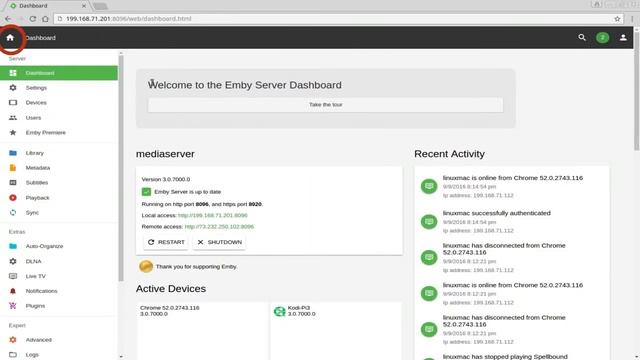This screenshot has height=360, width=640.
Task: Click the browser home button
Action: point(45,19)
